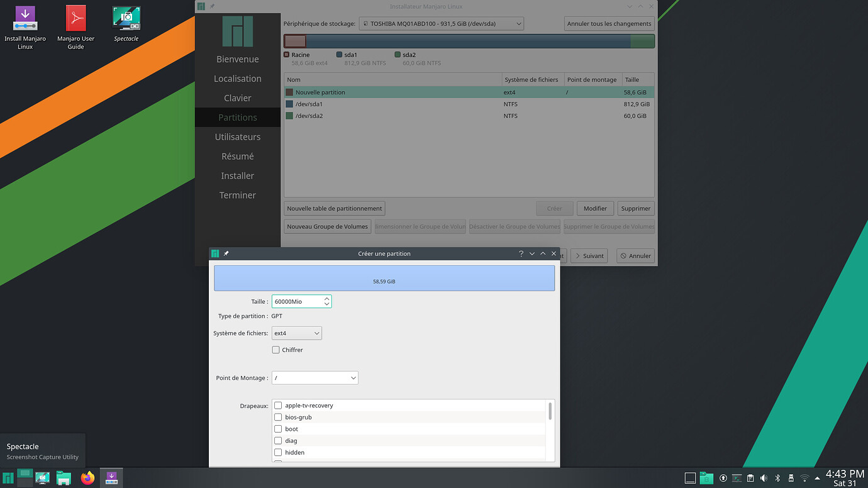Enable the bios-grub flag

(x=278, y=417)
